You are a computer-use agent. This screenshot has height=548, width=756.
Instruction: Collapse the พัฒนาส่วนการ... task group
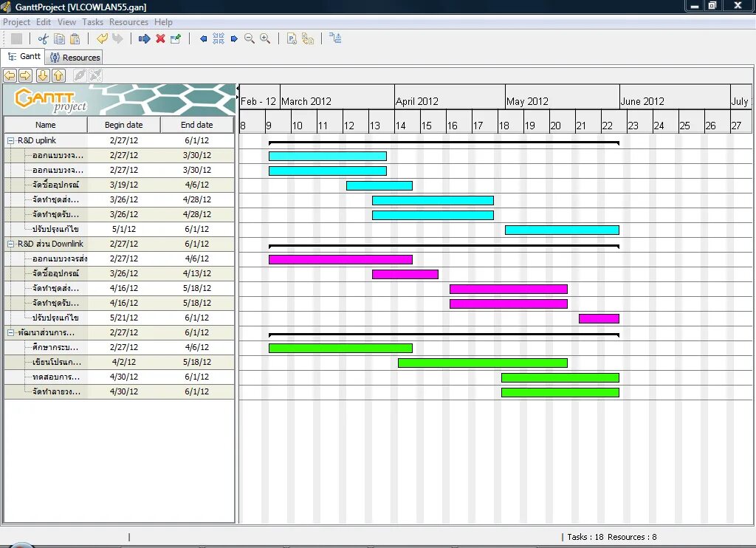pyautogui.click(x=10, y=333)
